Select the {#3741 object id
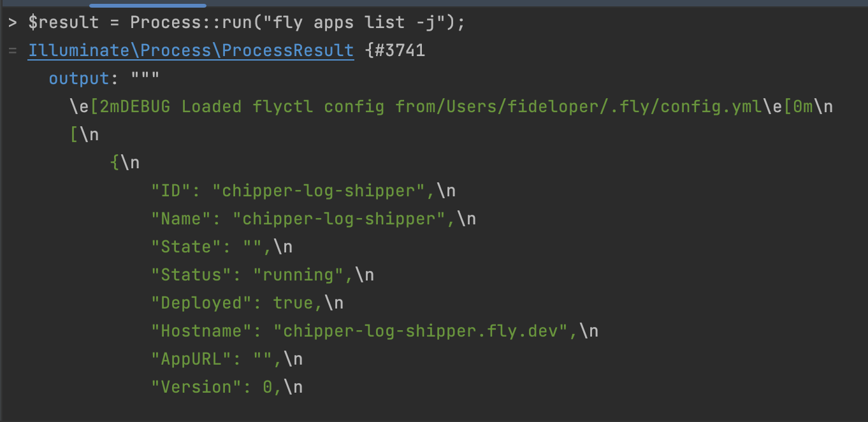 tap(395, 50)
